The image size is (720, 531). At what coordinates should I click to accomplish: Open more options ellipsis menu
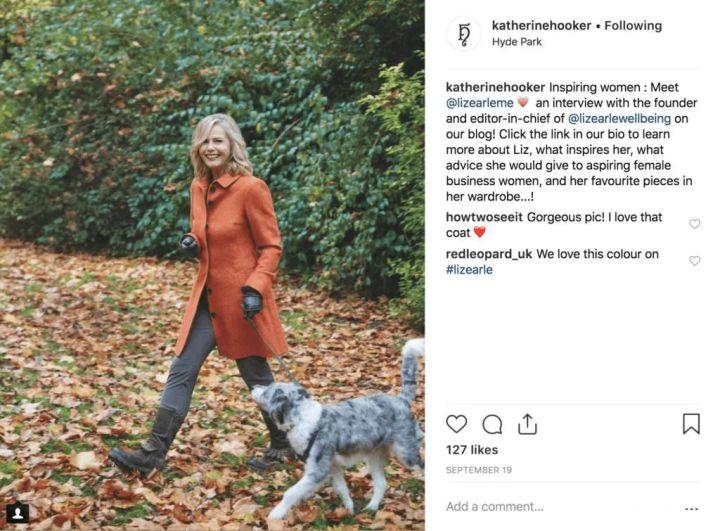coord(690,507)
